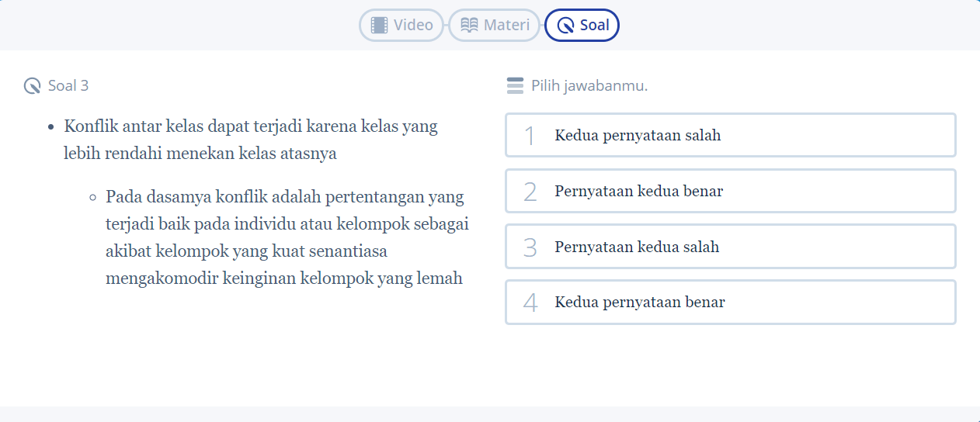Click the film strip icon in Video tab
Image resolution: width=980 pixels, height=422 pixels.
379,25
